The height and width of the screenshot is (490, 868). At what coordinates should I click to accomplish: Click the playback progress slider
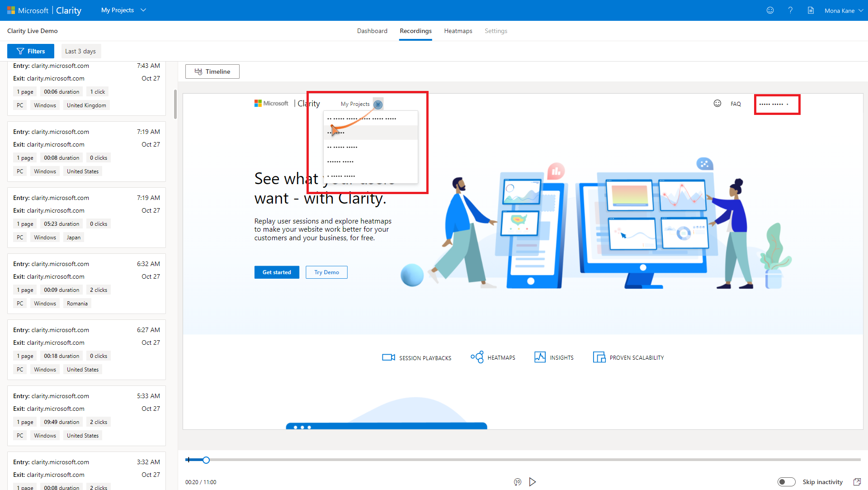coord(206,460)
